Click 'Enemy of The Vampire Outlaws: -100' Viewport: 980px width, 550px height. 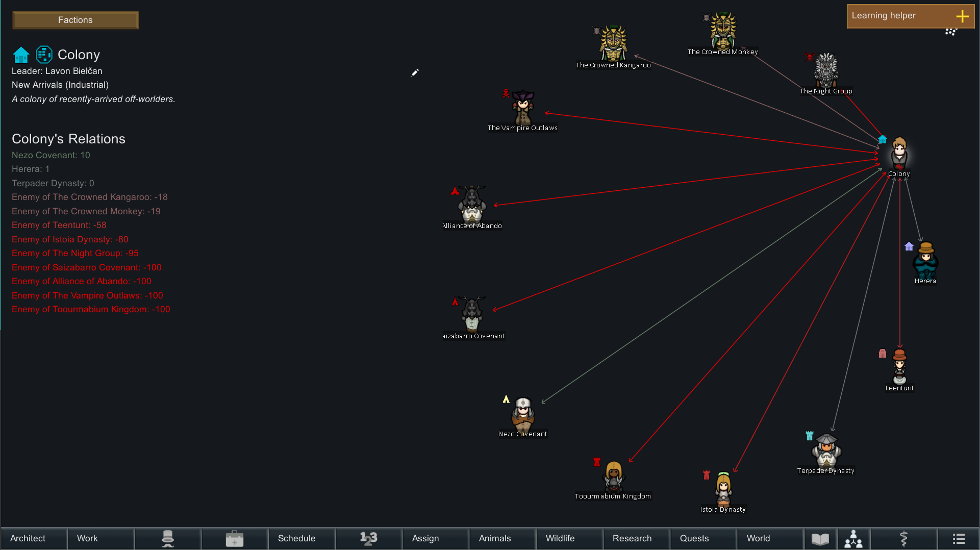(87, 295)
